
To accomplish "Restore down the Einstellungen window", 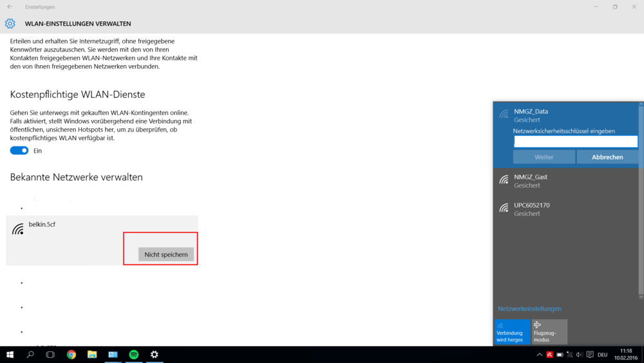I will pos(615,6).
